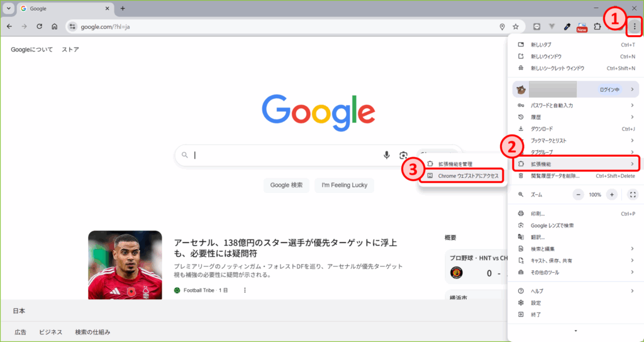Select 新しいシークレット ウィンドウ from the menu

coord(557,68)
